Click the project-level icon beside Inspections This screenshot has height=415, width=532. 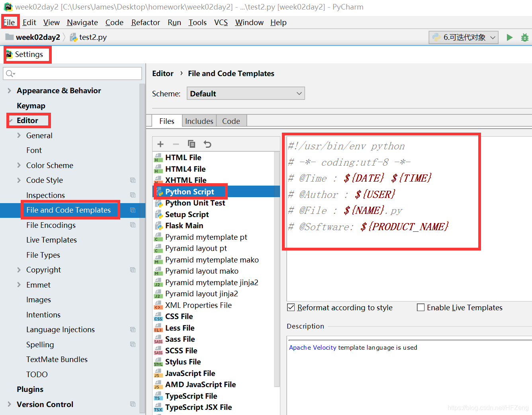coord(133,195)
